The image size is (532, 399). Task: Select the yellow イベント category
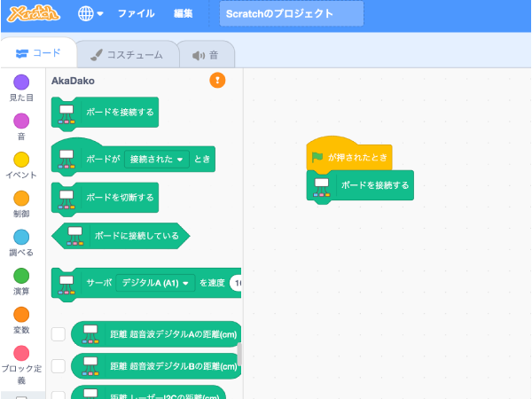click(x=21, y=160)
